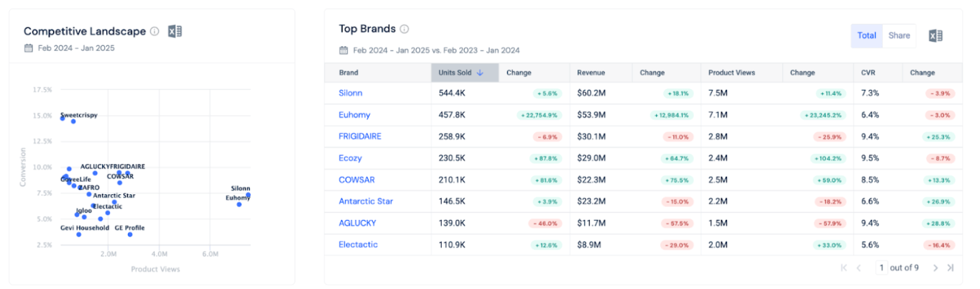
Task: Open the COWSAR brand link
Action: pyautogui.click(x=357, y=180)
